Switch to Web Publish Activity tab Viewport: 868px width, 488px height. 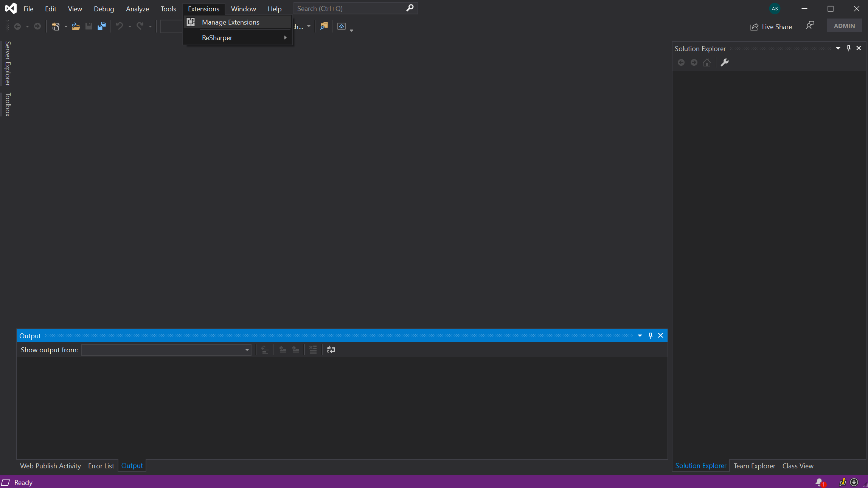[50, 466]
